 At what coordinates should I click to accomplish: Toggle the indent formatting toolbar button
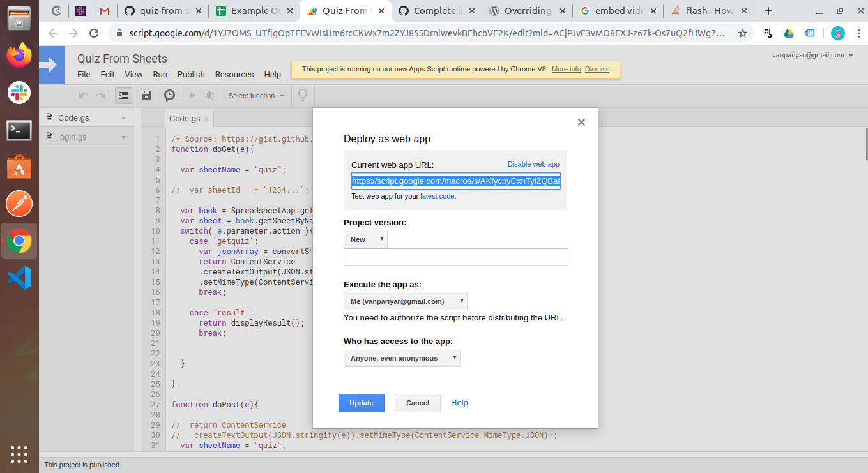click(x=123, y=96)
